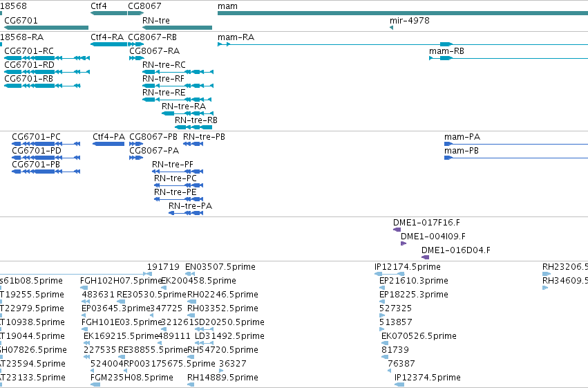Select transcript Ctf4-RA
The width and height of the screenshot is (588, 388).
pyautogui.click(x=108, y=44)
